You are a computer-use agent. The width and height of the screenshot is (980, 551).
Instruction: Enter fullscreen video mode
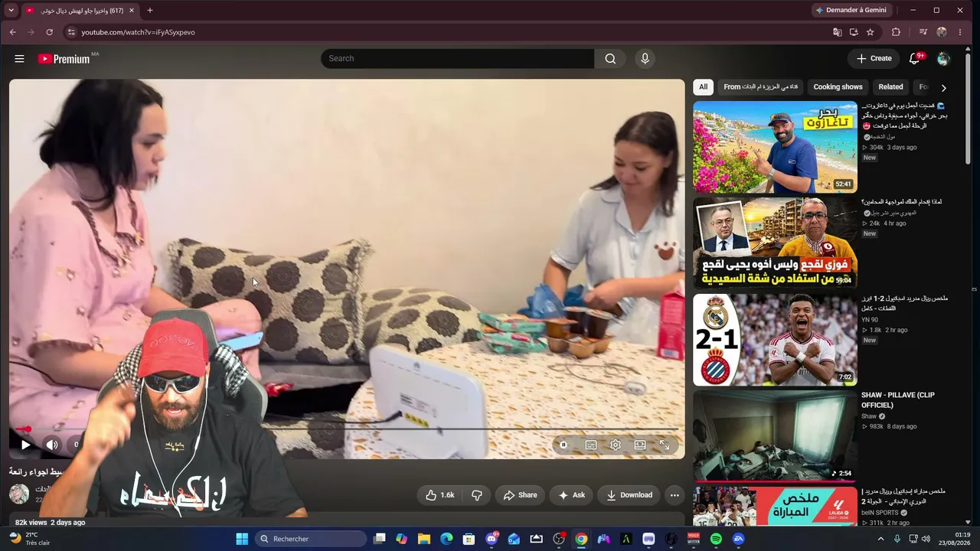tap(665, 445)
